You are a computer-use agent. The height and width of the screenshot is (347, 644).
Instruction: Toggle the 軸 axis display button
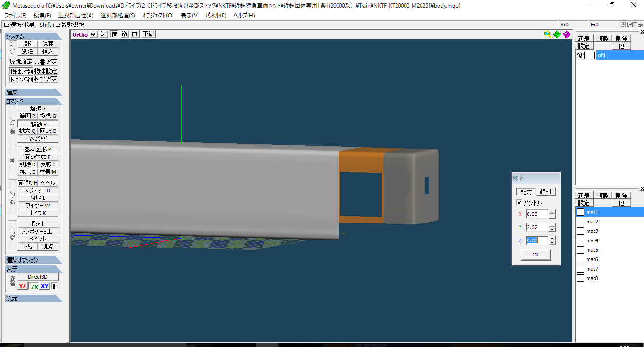[55, 286]
